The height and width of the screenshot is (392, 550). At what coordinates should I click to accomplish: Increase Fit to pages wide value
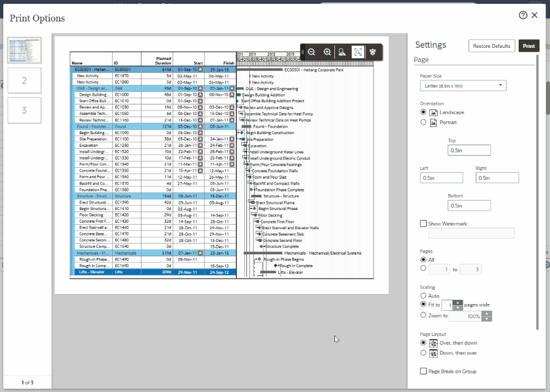point(458,302)
